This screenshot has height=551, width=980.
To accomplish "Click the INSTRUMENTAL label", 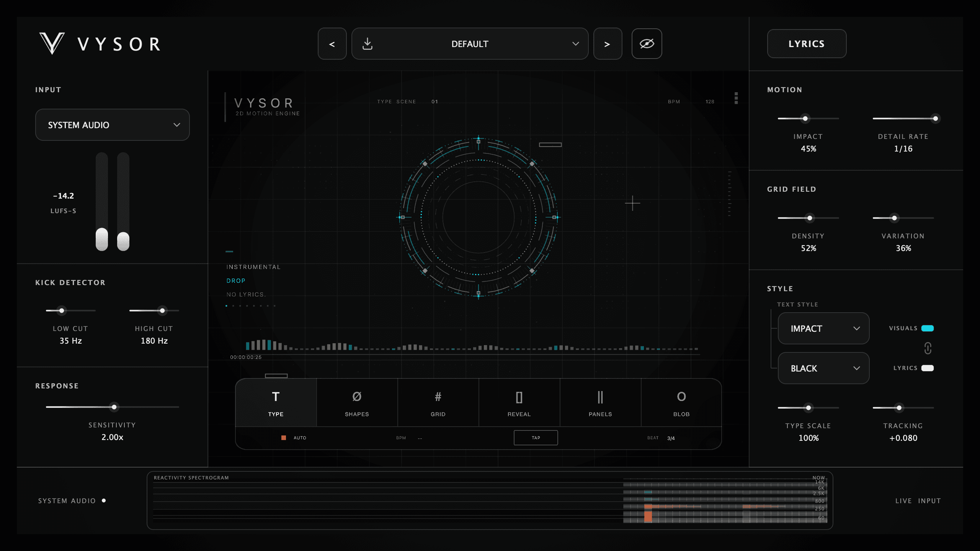I will pos(253,267).
